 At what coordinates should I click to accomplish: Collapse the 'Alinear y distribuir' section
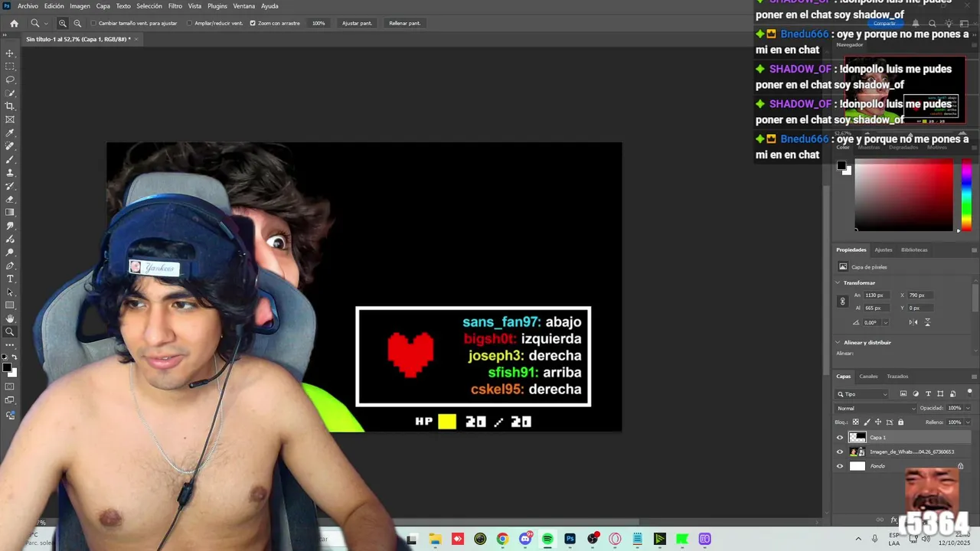point(838,343)
